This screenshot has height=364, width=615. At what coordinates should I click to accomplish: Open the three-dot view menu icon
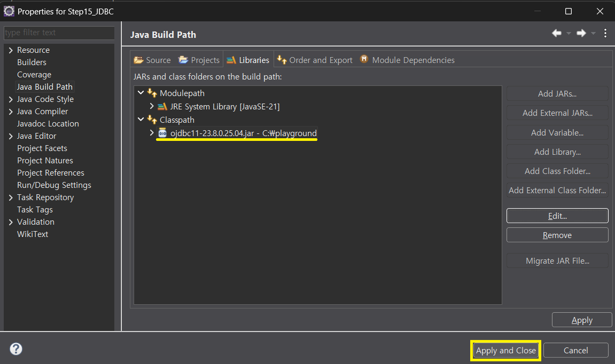[x=605, y=33]
